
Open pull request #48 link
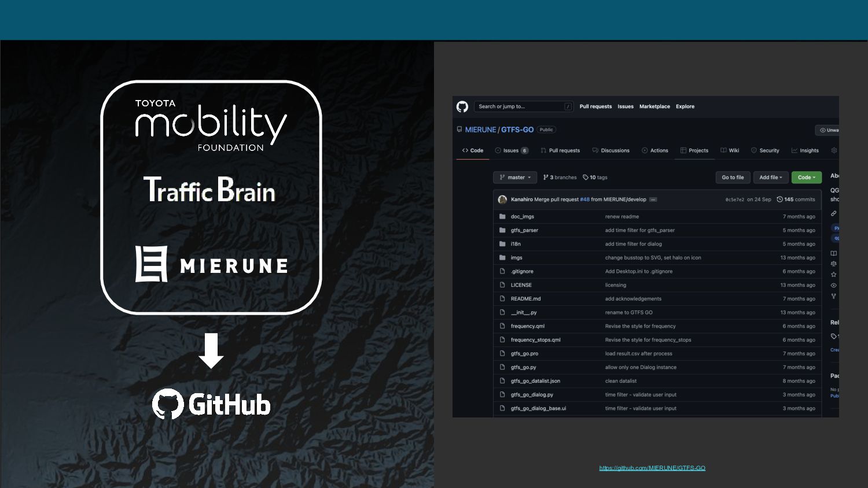pos(584,199)
